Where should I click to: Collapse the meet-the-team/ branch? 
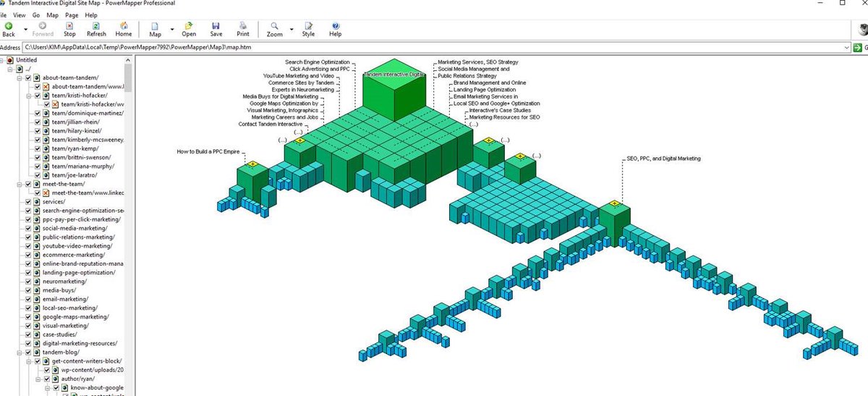tap(20, 184)
